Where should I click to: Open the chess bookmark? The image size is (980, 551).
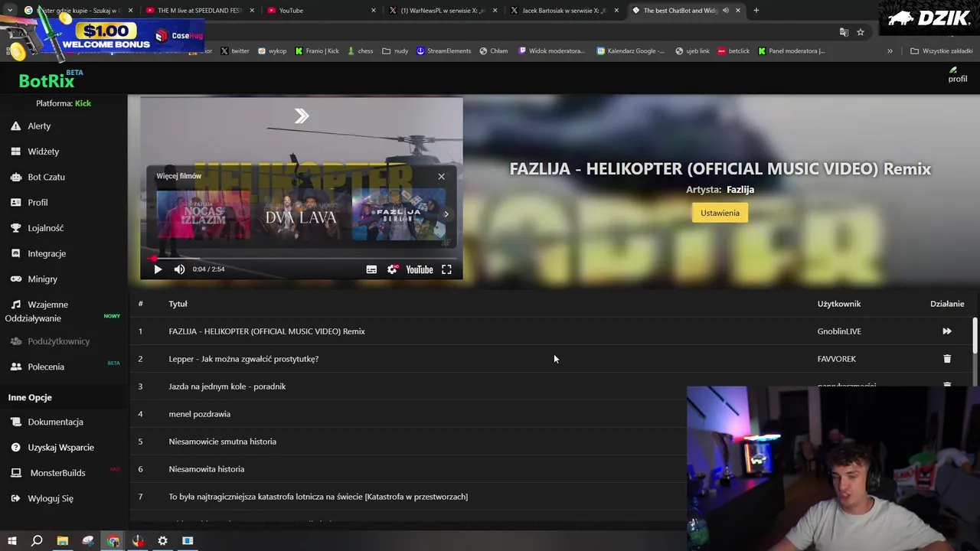pyautogui.click(x=360, y=51)
